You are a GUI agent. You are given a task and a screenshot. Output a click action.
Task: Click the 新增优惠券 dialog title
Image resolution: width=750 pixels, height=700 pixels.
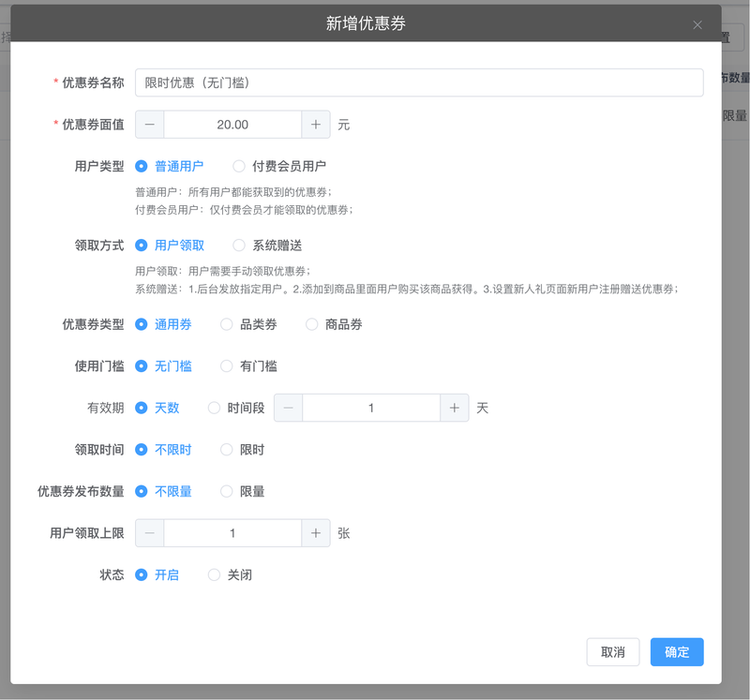click(x=366, y=23)
